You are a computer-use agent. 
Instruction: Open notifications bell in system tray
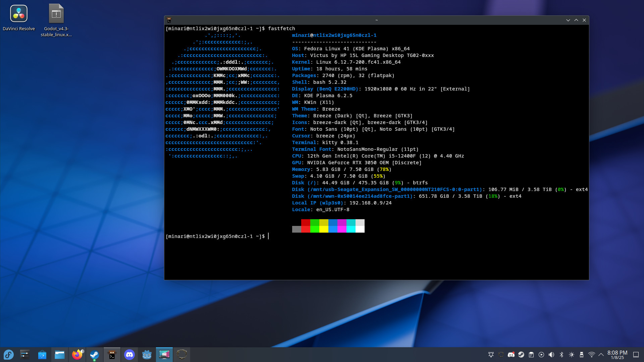tap(491, 355)
